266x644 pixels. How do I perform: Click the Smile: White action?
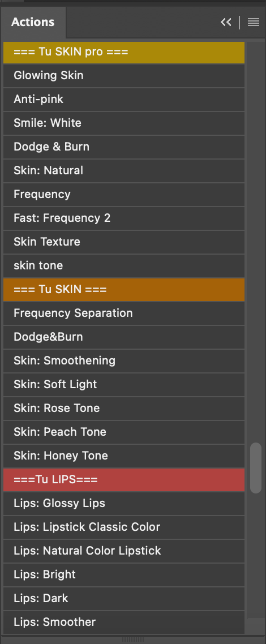[124, 123]
